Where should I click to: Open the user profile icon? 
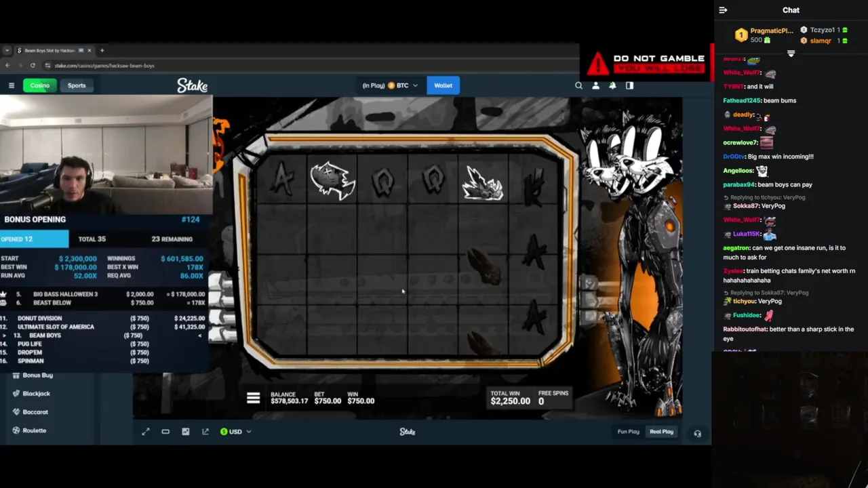[x=595, y=85]
